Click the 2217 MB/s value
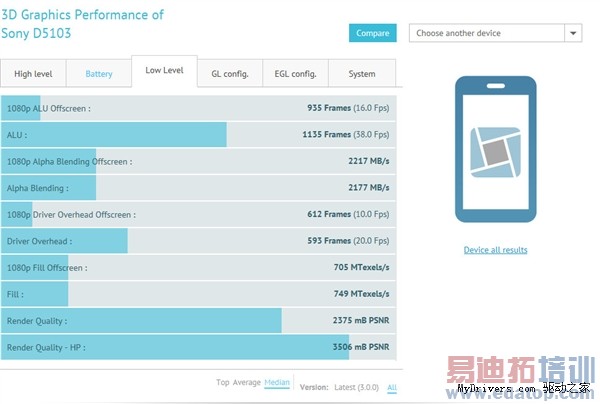Image resolution: width=600 pixels, height=404 pixels. pyautogui.click(x=369, y=161)
